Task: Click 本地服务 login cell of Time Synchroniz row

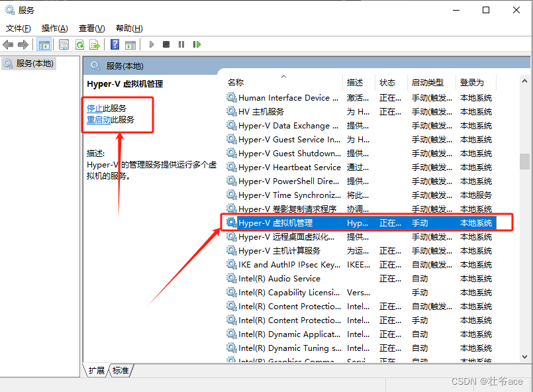Action: coord(476,195)
